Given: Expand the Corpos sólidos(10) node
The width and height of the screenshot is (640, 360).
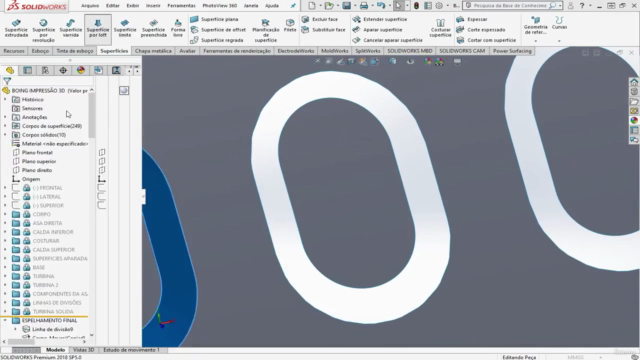Looking at the screenshot, I should click(x=5, y=135).
